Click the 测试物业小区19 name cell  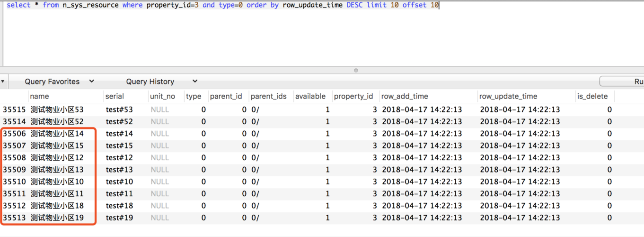[57, 218]
